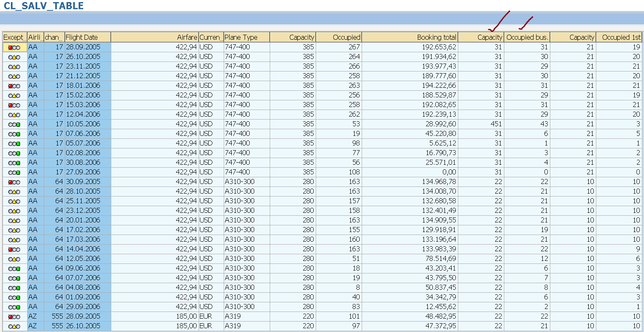Select the Occupied 1st column header
The height and width of the screenshot is (332, 644).
pyautogui.click(x=620, y=37)
